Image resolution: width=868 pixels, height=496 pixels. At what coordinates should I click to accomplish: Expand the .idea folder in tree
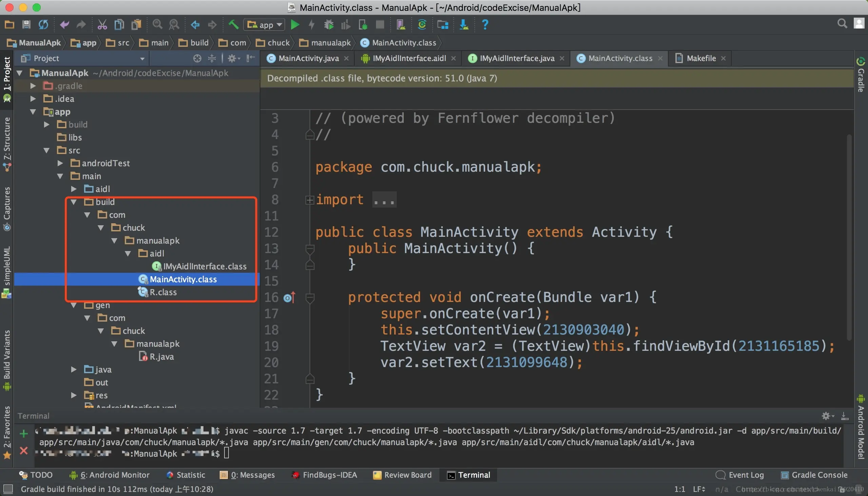[x=33, y=99]
